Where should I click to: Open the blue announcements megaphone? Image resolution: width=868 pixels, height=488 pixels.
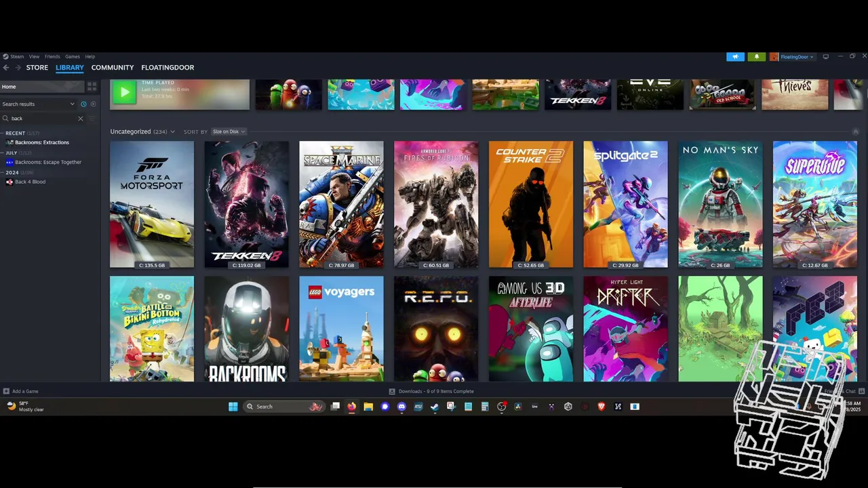tap(735, 57)
